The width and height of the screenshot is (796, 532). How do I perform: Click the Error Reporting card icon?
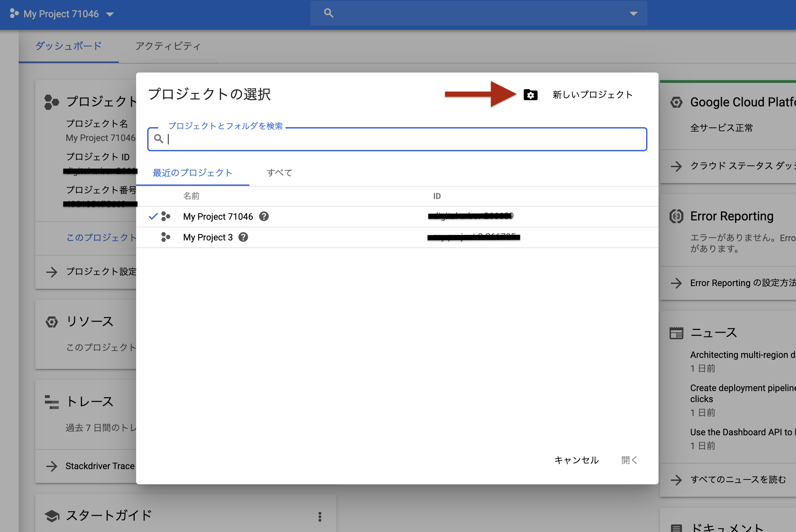pyautogui.click(x=676, y=217)
